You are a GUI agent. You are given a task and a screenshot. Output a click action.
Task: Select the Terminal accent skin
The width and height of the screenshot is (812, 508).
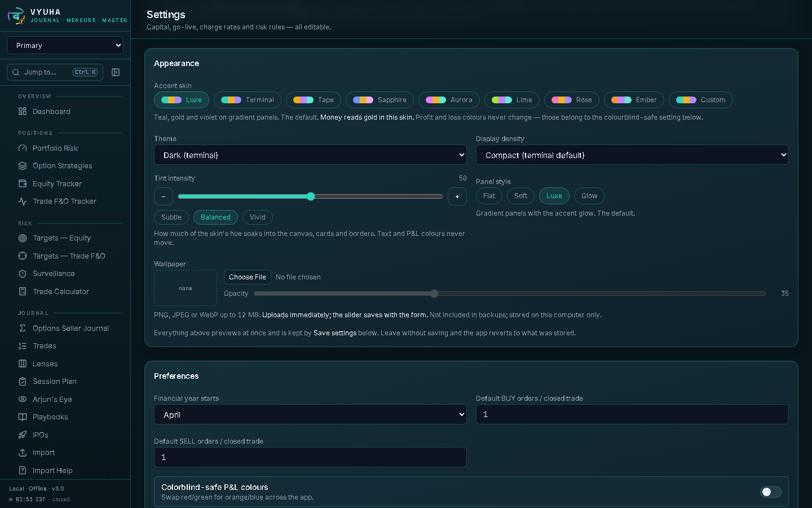pos(248,100)
